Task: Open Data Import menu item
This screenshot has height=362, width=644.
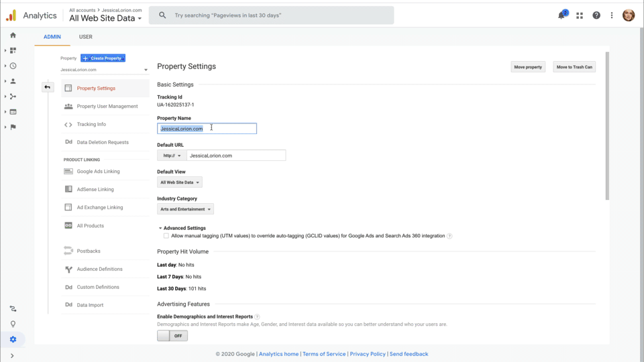Action: [x=105, y=305]
